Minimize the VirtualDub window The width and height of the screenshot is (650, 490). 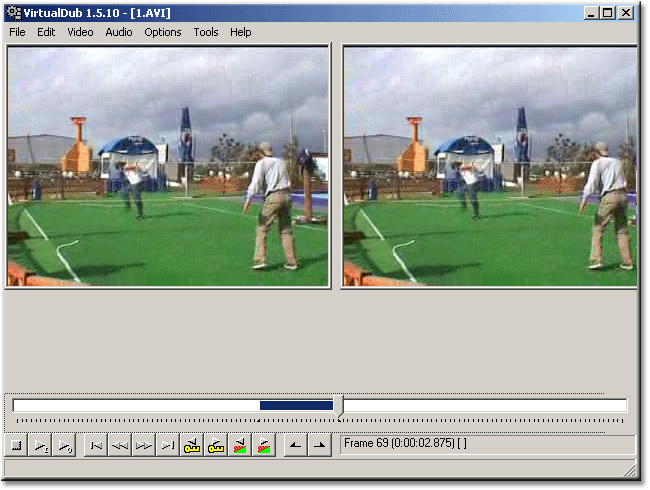tap(592, 13)
